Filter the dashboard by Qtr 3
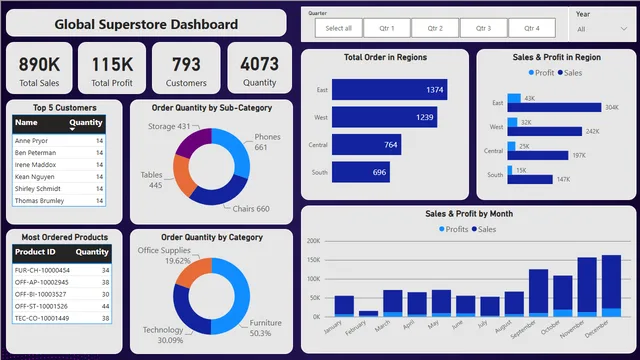 point(483,28)
